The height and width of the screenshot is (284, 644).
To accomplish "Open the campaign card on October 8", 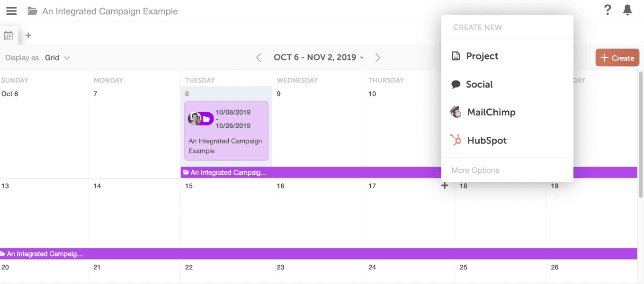I will point(226,131).
